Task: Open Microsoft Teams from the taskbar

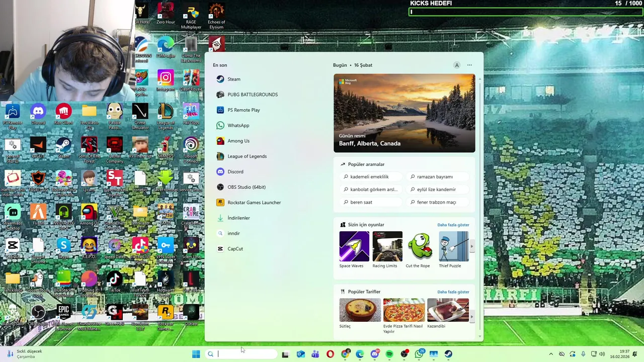Action: tap(315, 354)
